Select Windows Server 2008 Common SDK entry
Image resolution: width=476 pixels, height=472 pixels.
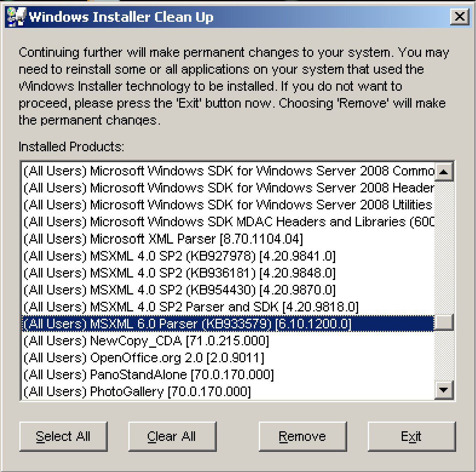pos(228,171)
